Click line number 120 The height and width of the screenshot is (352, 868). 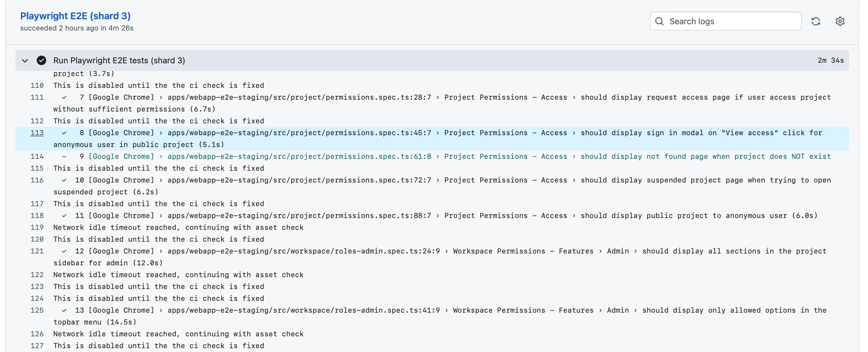(37, 239)
